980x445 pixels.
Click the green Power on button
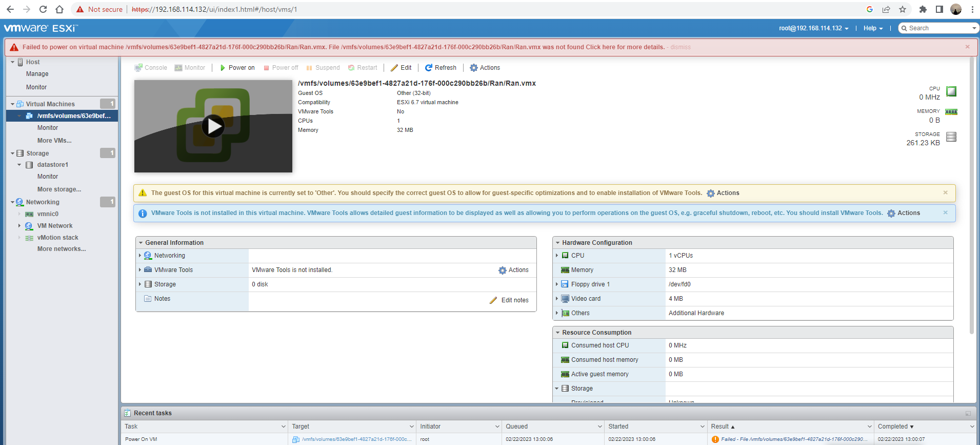pos(237,68)
